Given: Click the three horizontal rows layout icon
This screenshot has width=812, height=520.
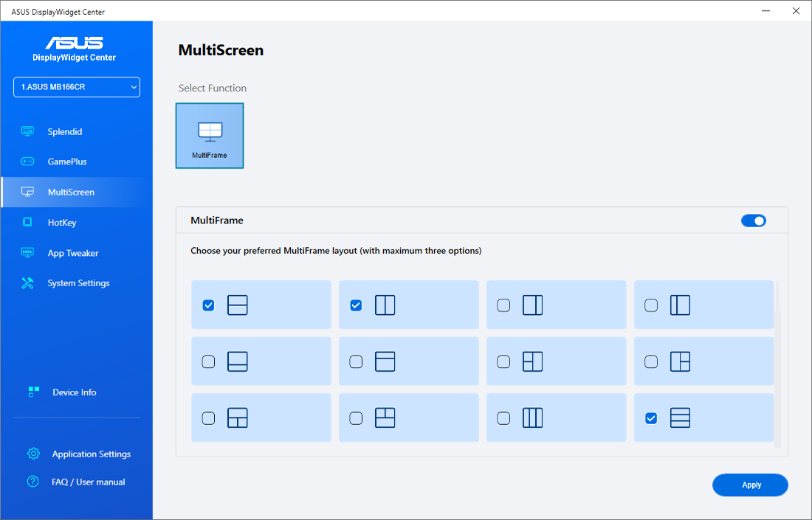Looking at the screenshot, I should click(x=681, y=418).
